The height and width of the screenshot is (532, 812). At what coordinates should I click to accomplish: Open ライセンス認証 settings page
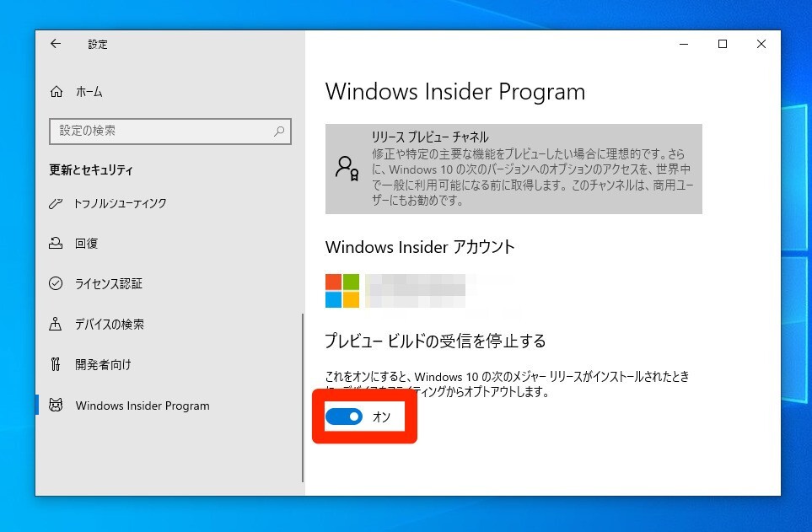tap(108, 283)
